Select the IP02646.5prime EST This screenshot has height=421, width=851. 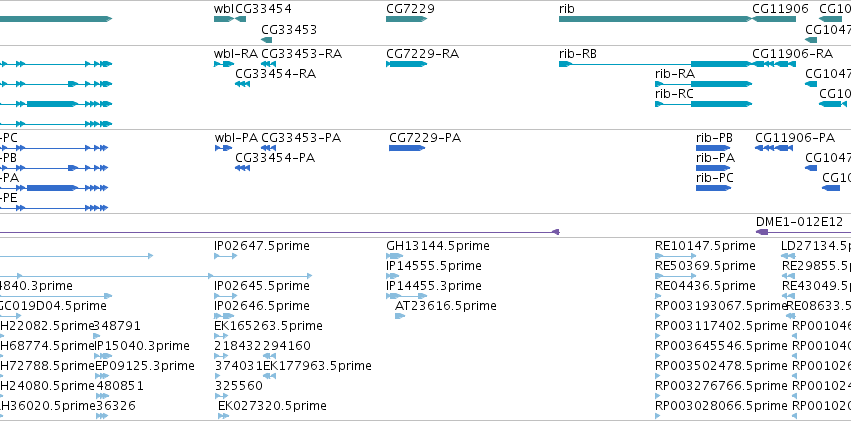click(224, 316)
